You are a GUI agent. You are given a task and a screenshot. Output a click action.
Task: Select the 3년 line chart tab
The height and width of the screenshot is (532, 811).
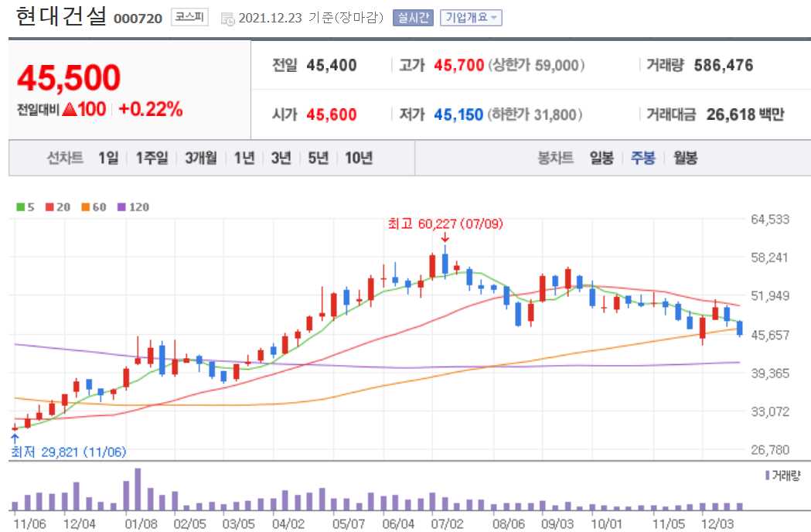(x=281, y=157)
